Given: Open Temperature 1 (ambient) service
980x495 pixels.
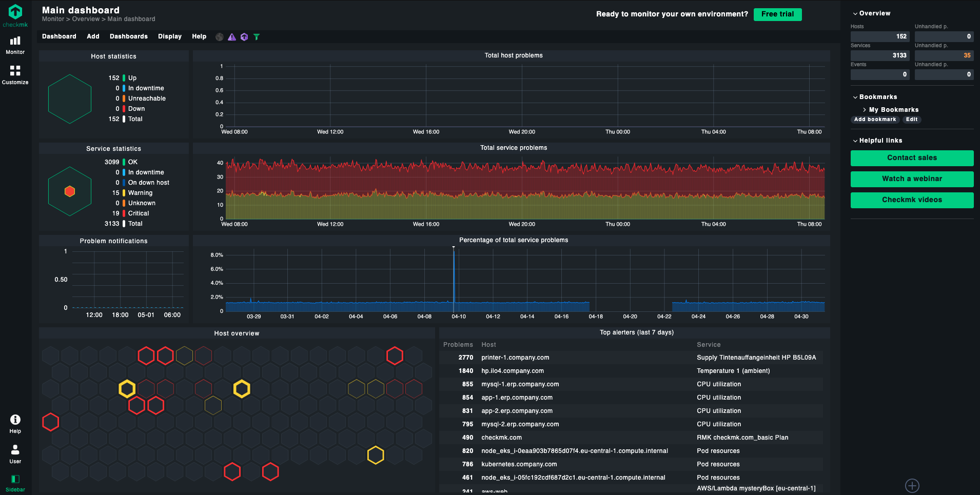Looking at the screenshot, I should (x=733, y=371).
